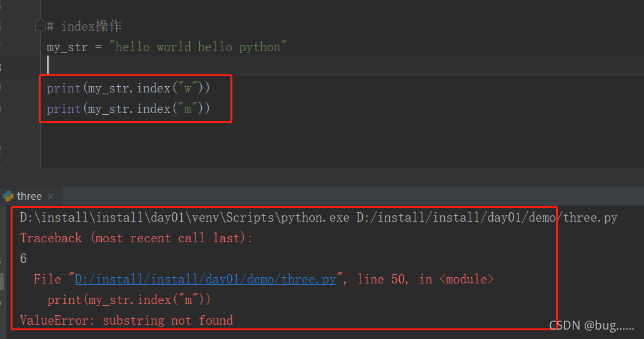Click the console's print(my_str.index("m")) traceback line
Image resolution: width=644 pixels, height=339 pixels.
pyautogui.click(x=129, y=300)
